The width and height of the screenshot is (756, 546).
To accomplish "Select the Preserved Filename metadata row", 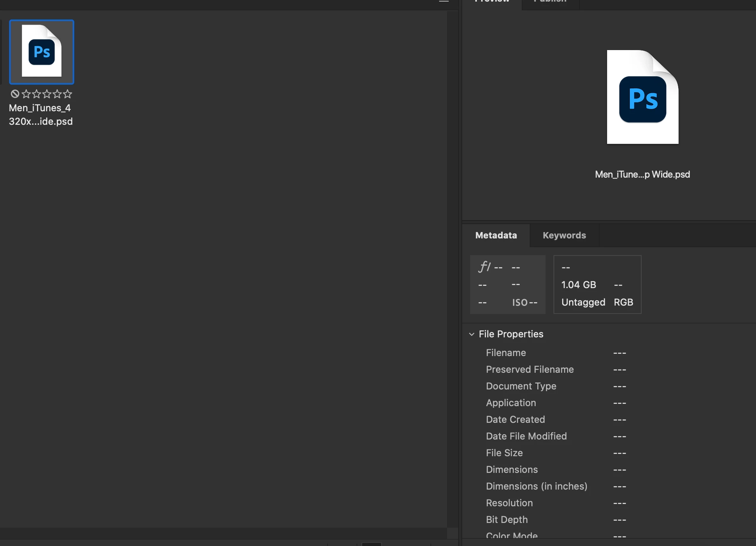I will (x=609, y=370).
